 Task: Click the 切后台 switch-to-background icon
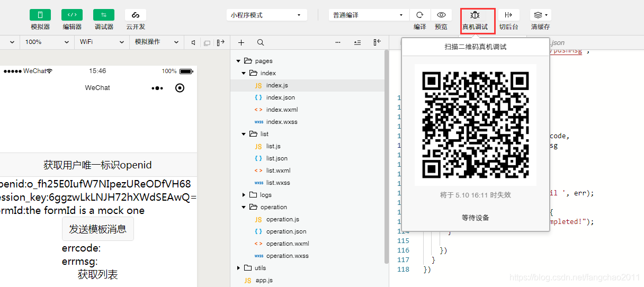[x=509, y=15]
